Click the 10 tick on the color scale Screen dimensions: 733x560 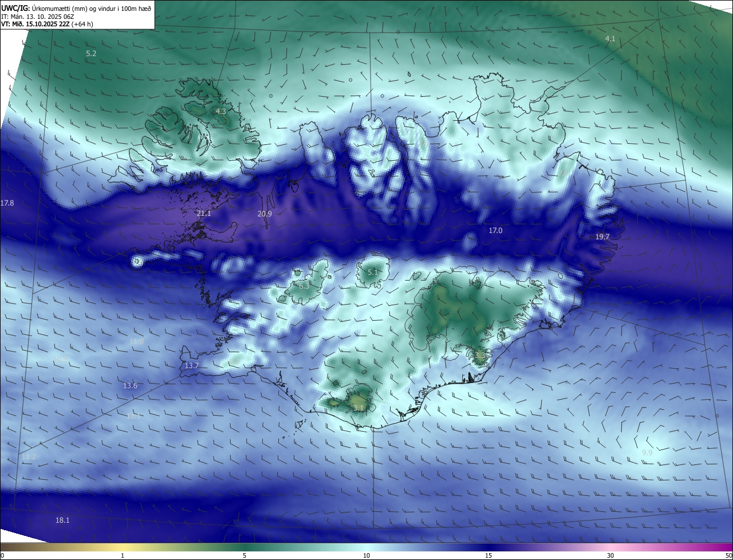click(x=366, y=555)
